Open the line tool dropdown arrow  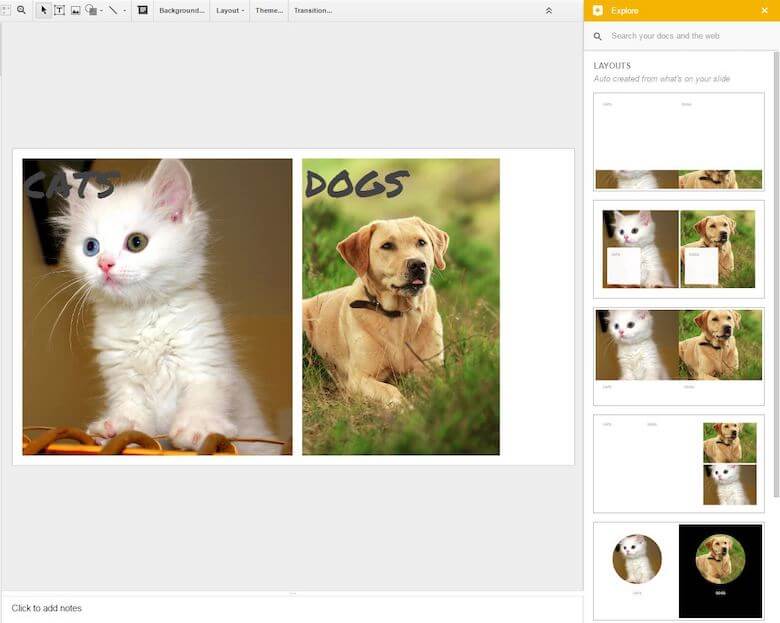(x=124, y=11)
